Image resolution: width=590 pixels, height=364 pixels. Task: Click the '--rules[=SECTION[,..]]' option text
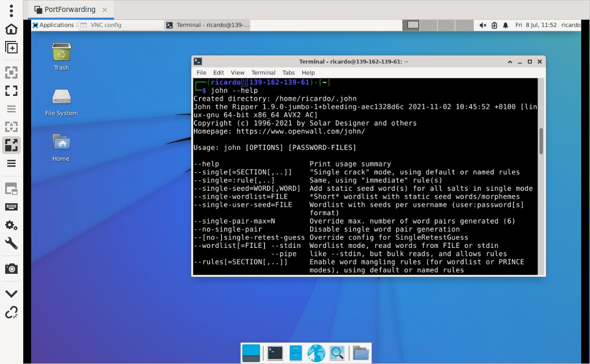pos(241,262)
